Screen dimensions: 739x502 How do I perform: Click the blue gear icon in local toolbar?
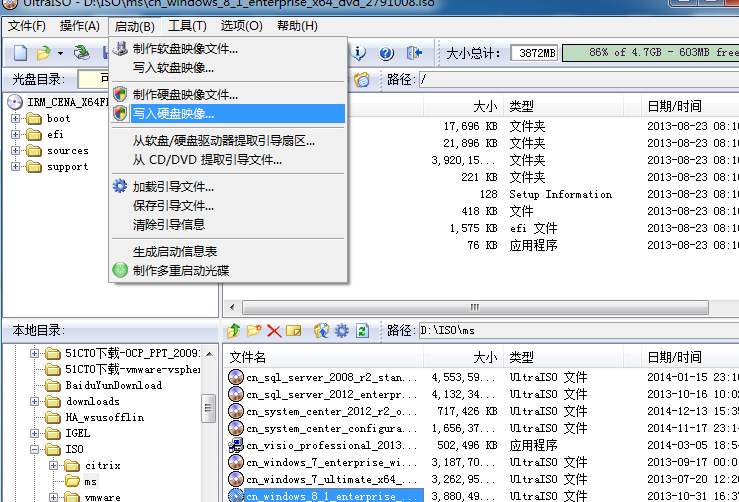(342, 331)
